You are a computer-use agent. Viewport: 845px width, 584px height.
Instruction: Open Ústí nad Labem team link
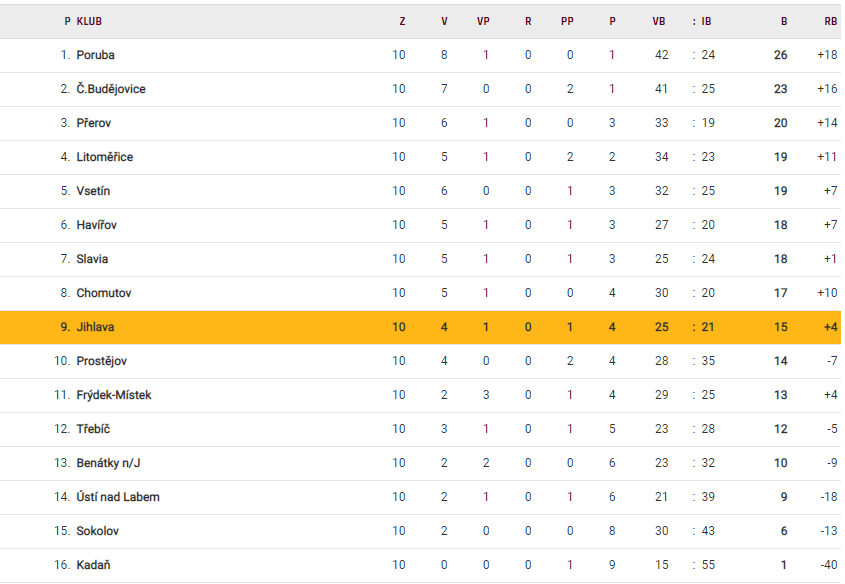click(117, 497)
